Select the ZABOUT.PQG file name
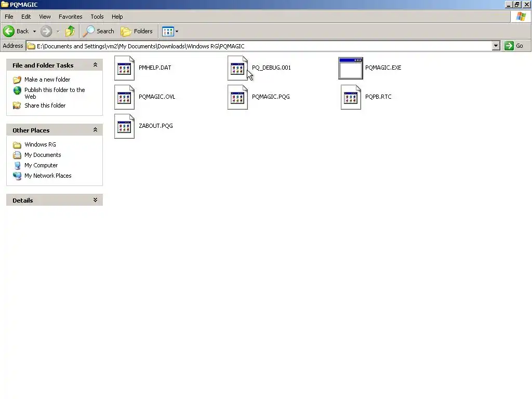532x399 pixels. pos(156,126)
